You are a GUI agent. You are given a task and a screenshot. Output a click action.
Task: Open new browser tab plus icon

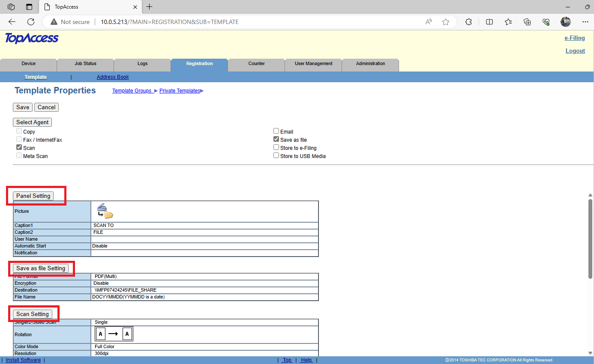[149, 7]
